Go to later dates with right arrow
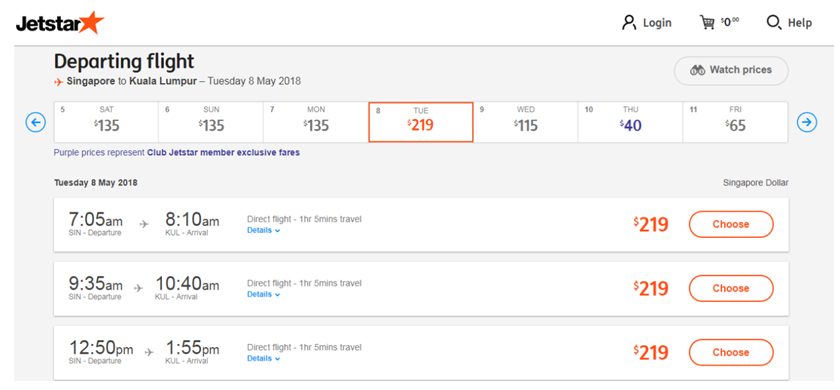 (807, 123)
